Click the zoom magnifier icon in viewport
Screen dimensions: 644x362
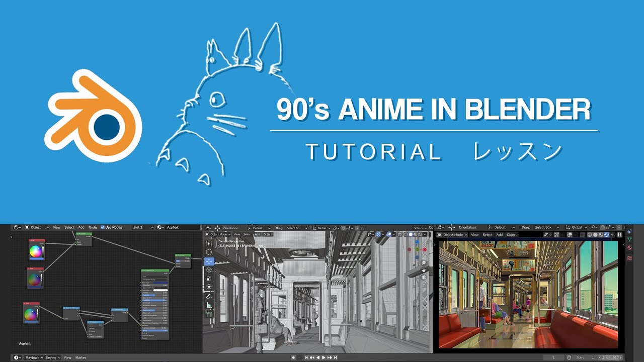[424, 262]
